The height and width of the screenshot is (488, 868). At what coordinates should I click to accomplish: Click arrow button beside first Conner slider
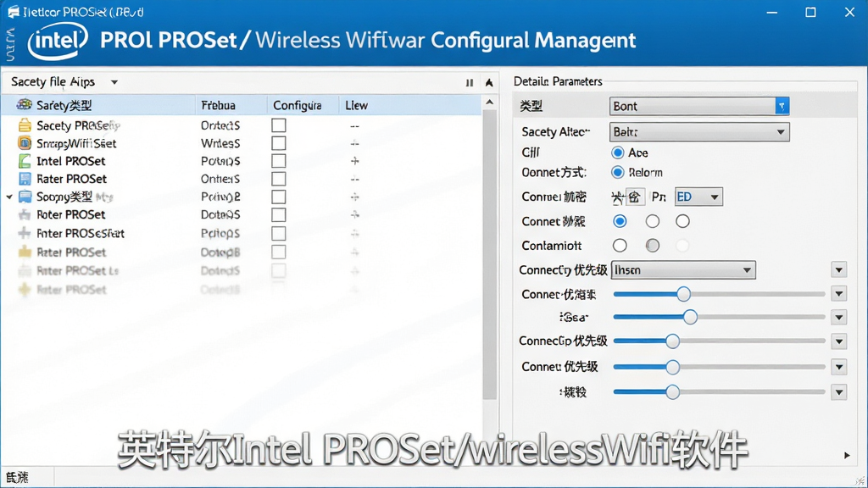(x=839, y=294)
